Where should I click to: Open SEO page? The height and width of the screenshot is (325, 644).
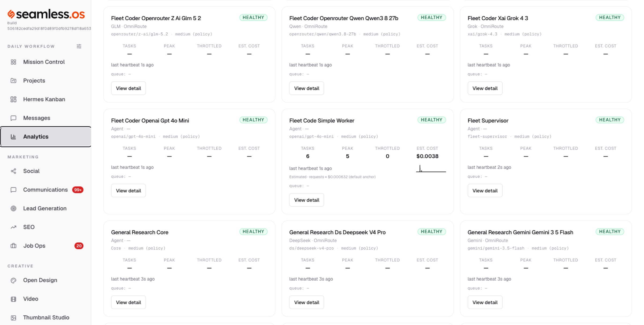pos(46,227)
